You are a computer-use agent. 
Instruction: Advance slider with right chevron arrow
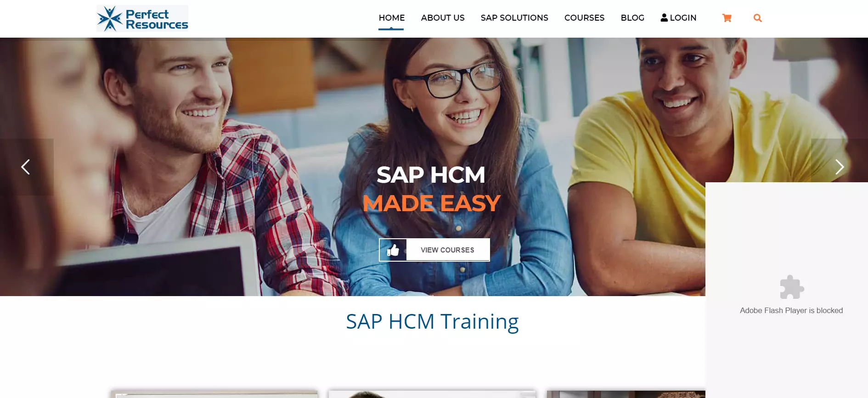[x=839, y=167]
